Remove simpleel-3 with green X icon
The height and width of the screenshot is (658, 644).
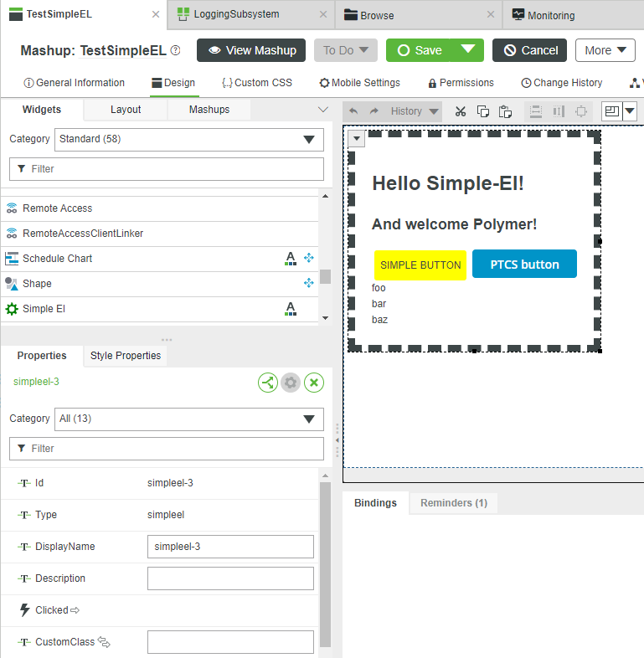[x=314, y=383]
